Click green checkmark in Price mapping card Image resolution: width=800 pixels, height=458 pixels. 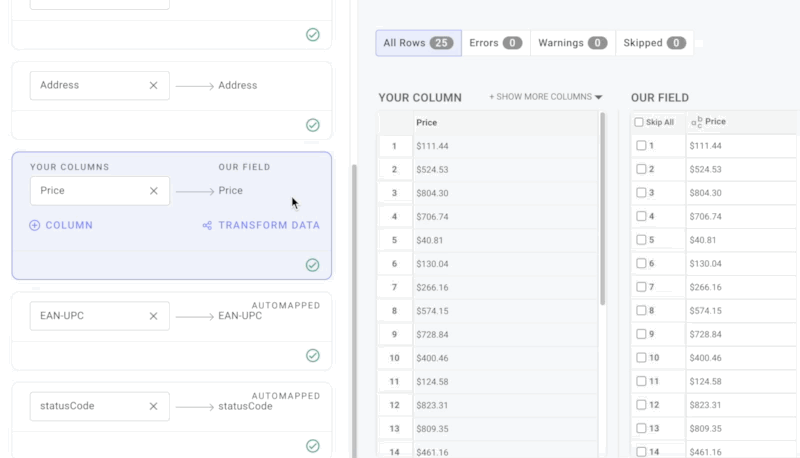(312, 265)
